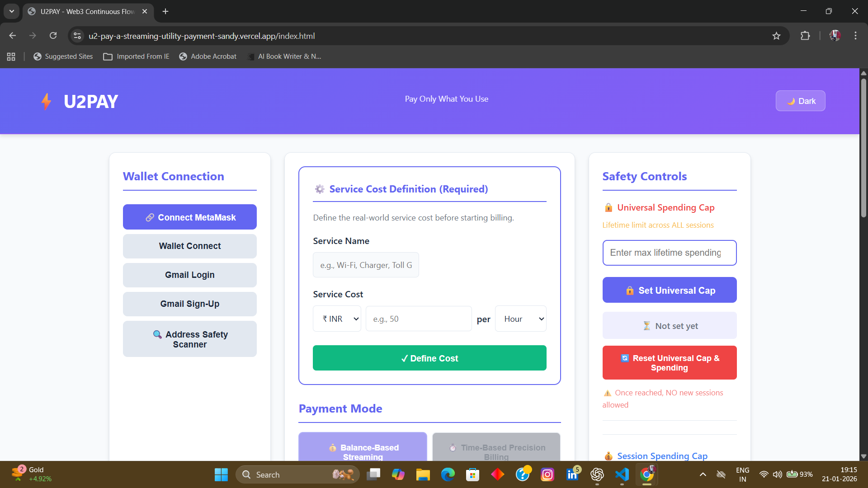Image resolution: width=868 pixels, height=488 pixels.
Task: Open Chrome three-dot menu
Action: pyautogui.click(x=855, y=36)
